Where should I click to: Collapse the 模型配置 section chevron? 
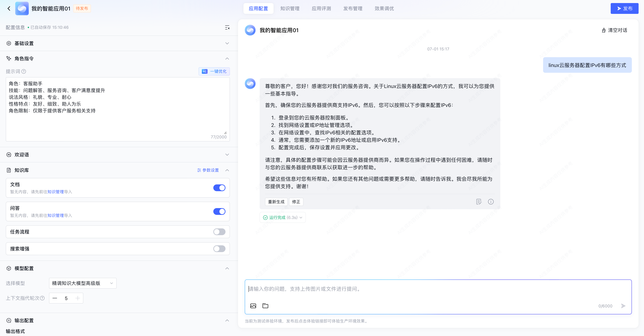point(227,268)
